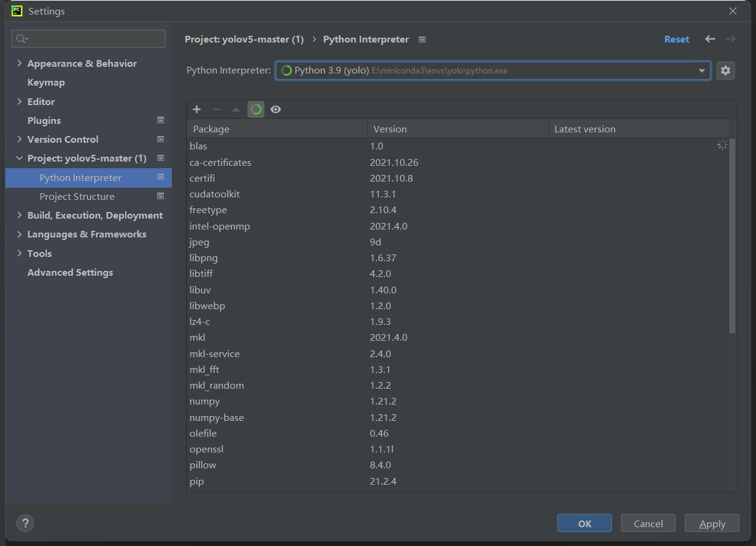The image size is (756, 546).
Task: Click the help question mark button
Action: click(x=25, y=523)
